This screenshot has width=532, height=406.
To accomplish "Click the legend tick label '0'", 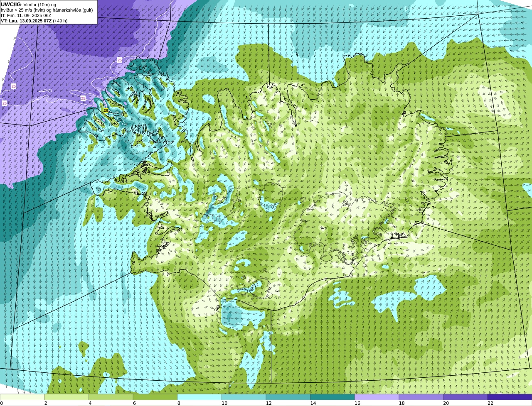I will (2, 403).
